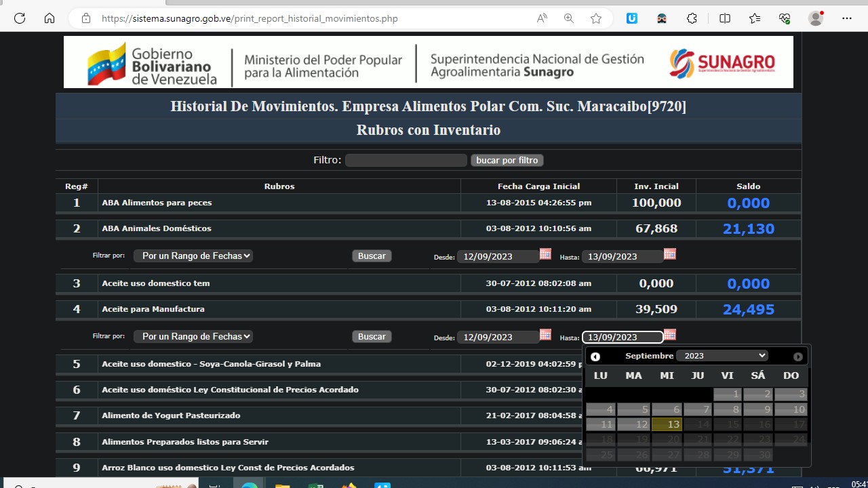Open Desde calendar icon under Aceite para Manufactura

click(x=545, y=335)
